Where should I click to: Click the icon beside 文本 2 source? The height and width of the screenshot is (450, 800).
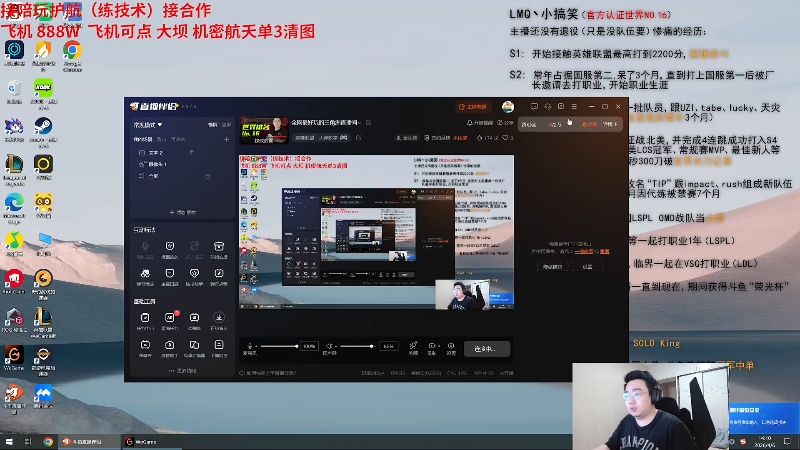point(191,152)
